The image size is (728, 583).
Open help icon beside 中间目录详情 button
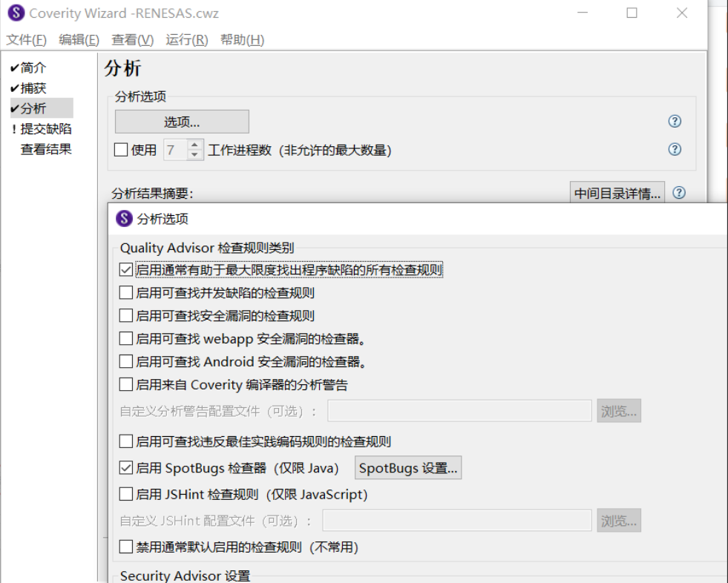pyautogui.click(x=679, y=193)
